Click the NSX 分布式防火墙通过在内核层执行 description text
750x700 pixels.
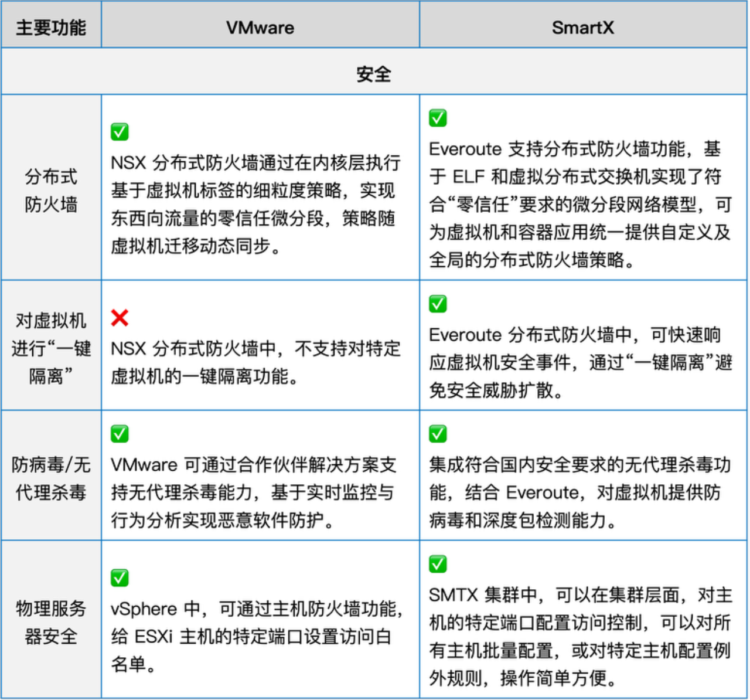255,204
